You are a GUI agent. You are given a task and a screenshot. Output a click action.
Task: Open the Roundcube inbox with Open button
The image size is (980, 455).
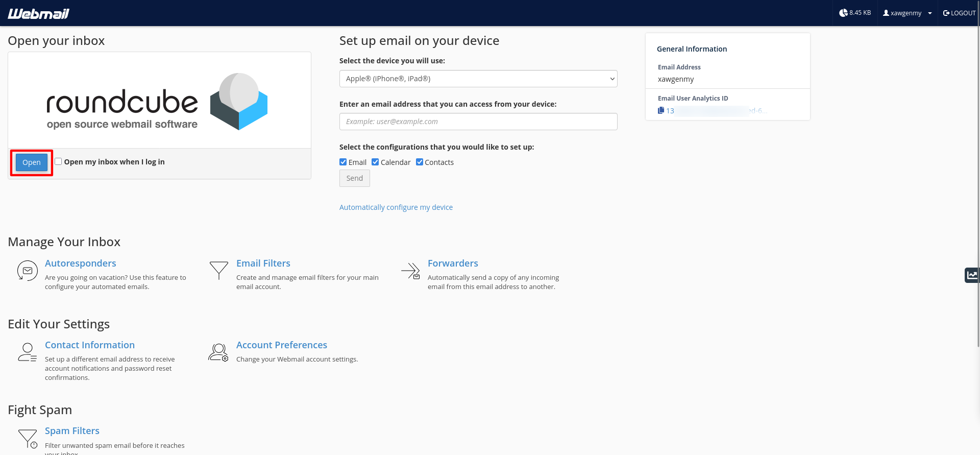[32, 162]
